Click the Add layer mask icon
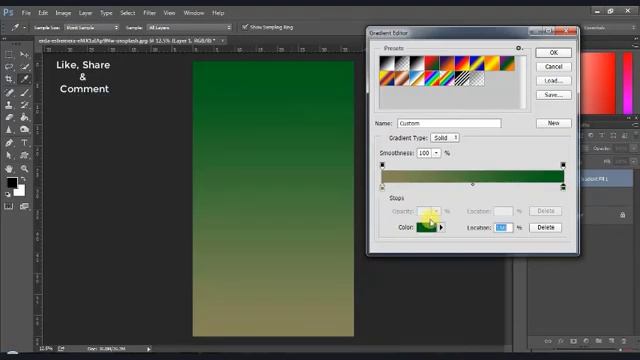Screen dimensions: 640x360 573,341
